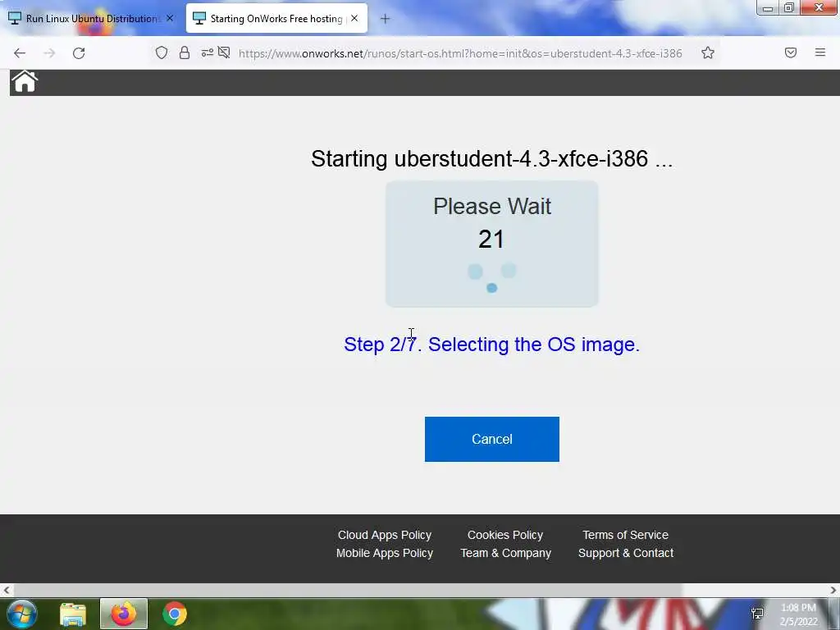The height and width of the screenshot is (630, 840).
Task: Click the countdown number 21
Action: pyautogui.click(x=491, y=239)
